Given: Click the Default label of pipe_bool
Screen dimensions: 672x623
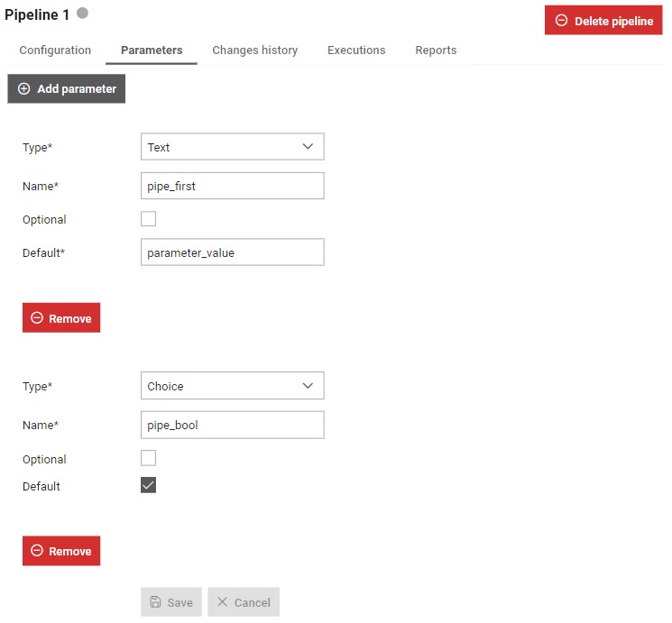Looking at the screenshot, I should [41, 486].
